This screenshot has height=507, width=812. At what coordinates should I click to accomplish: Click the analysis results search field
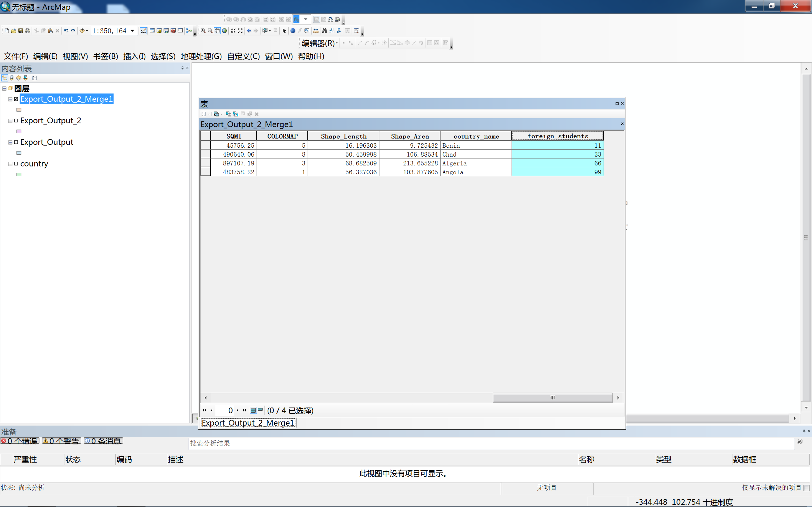pyautogui.click(x=490, y=443)
